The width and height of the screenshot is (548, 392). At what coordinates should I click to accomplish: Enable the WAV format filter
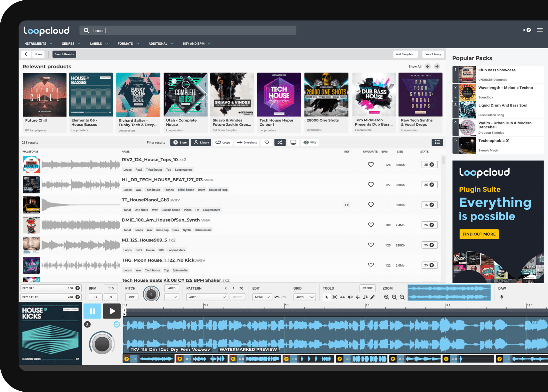[310, 142]
